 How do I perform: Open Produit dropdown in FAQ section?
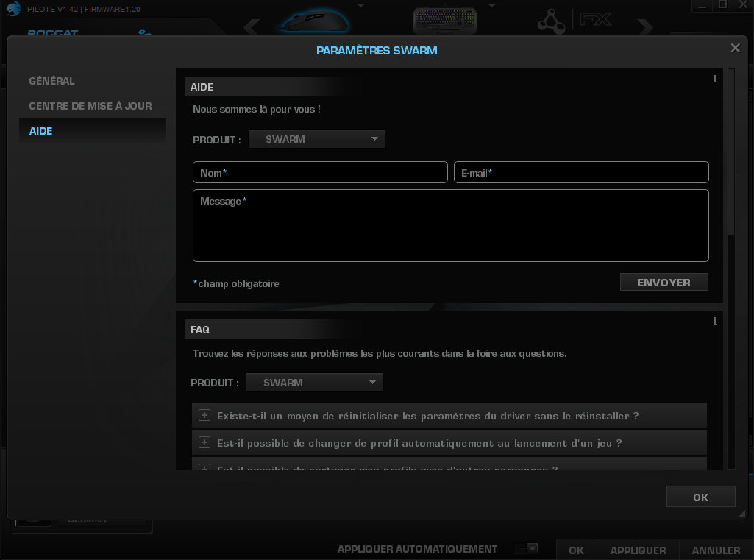click(x=315, y=383)
